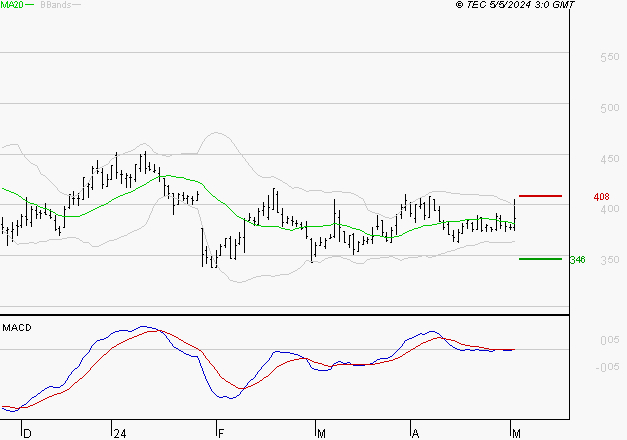
Task: Click the 450 price axis label
Action: click(x=610, y=159)
